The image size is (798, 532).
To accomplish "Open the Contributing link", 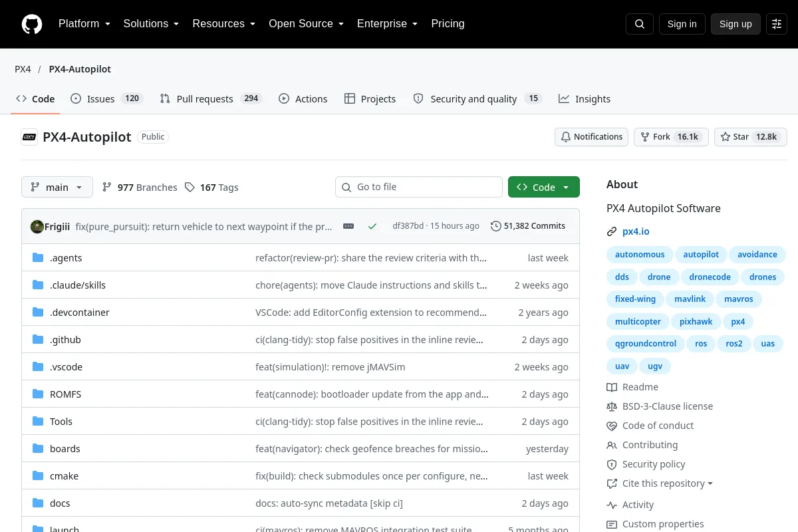I will click(x=650, y=445).
